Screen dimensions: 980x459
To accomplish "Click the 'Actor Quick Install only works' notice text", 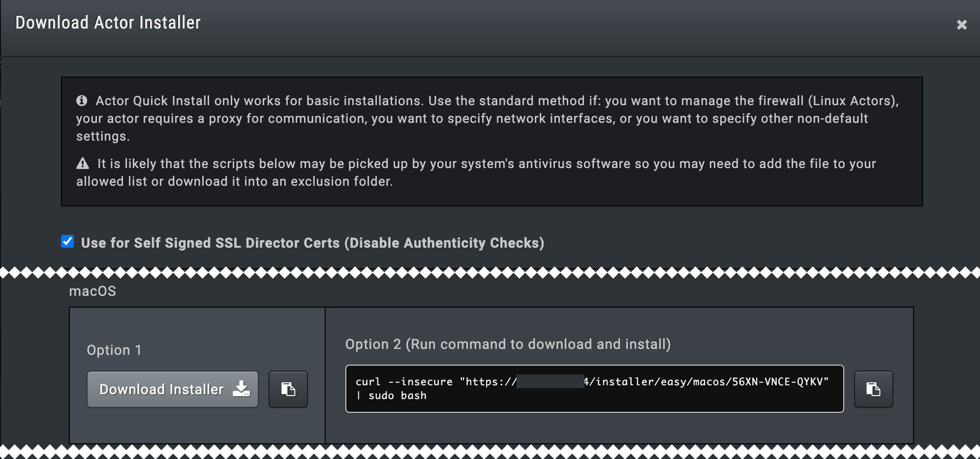I will [x=488, y=118].
